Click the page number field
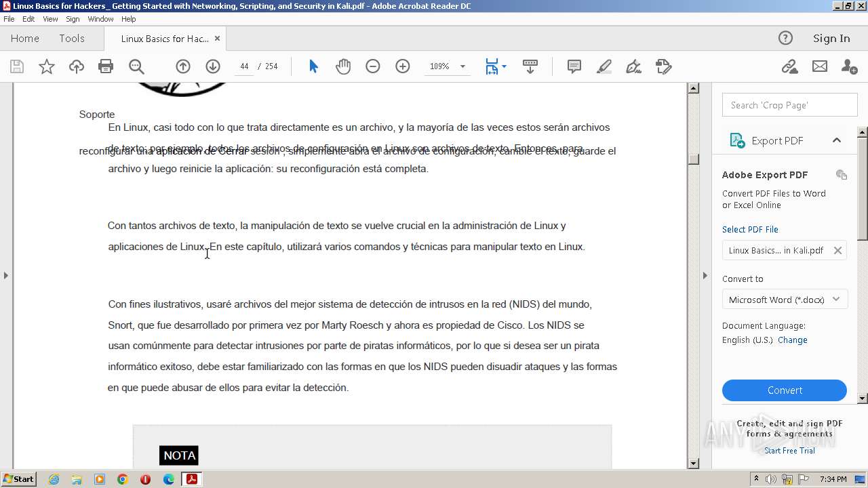The height and width of the screenshot is (488, 868). click(x=244, y=66)
